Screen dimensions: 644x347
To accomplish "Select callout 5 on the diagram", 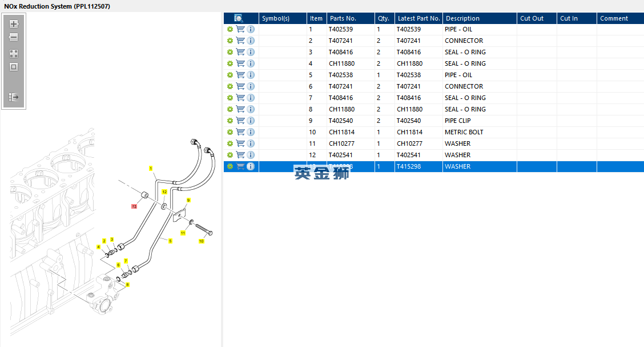I will click(x=170, y=241).
